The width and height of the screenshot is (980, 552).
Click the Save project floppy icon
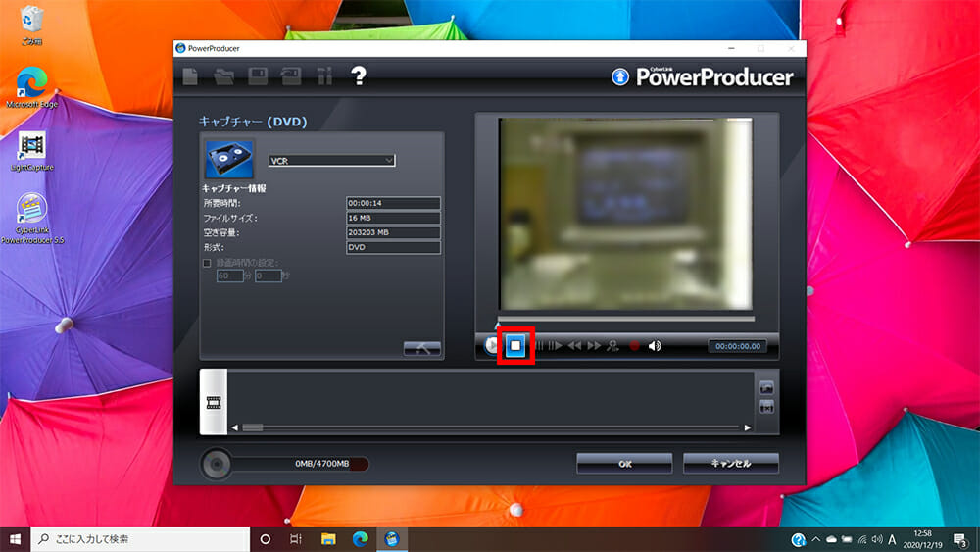(258, 76)
